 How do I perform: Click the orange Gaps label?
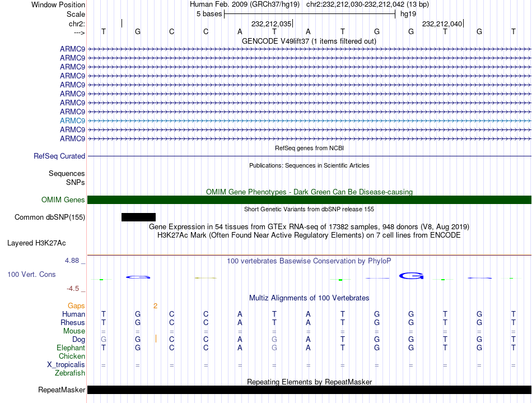(76, 306)
